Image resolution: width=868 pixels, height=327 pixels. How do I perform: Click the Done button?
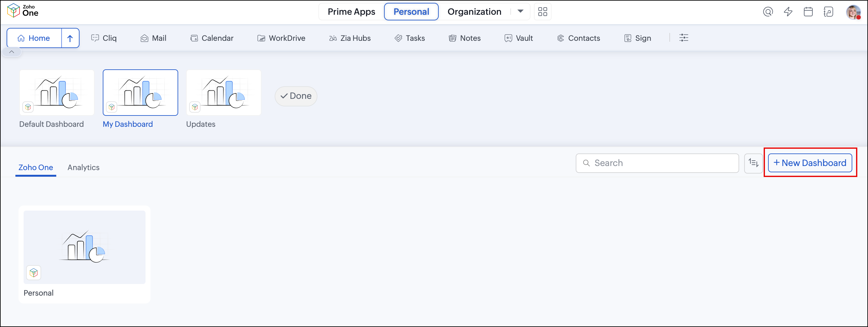click(296, 96)
